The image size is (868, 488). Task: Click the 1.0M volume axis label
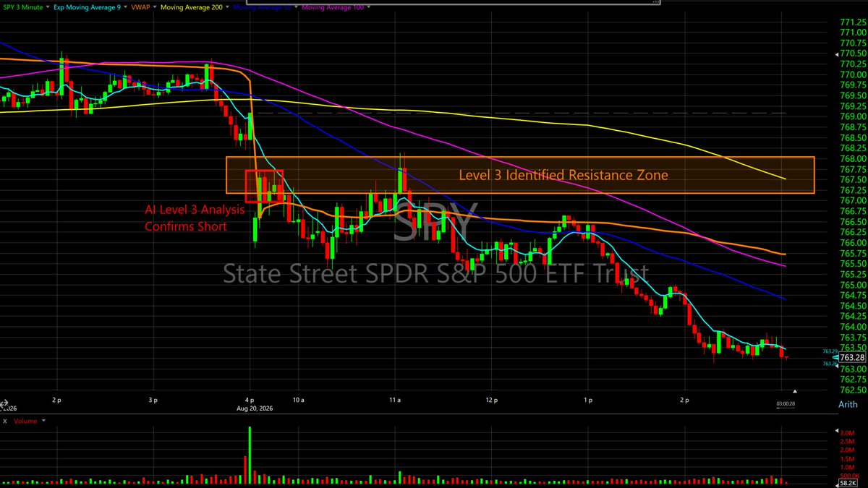(x=847, y=467)
